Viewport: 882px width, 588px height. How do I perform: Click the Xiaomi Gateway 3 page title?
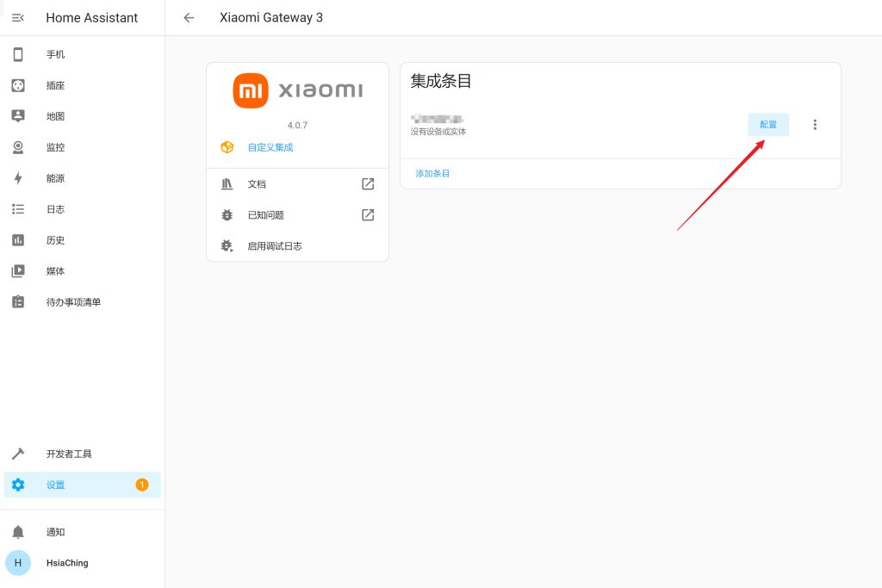(x=271, y=17)
